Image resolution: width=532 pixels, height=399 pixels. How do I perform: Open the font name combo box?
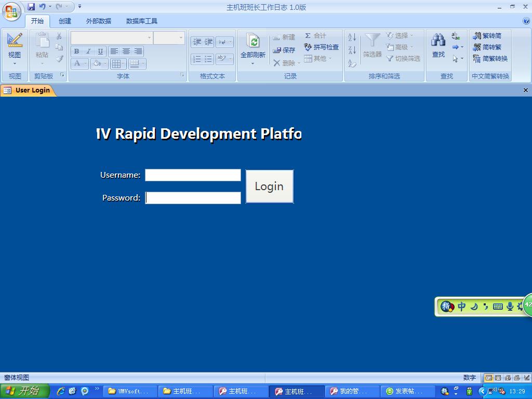click(x=112, y=38)
